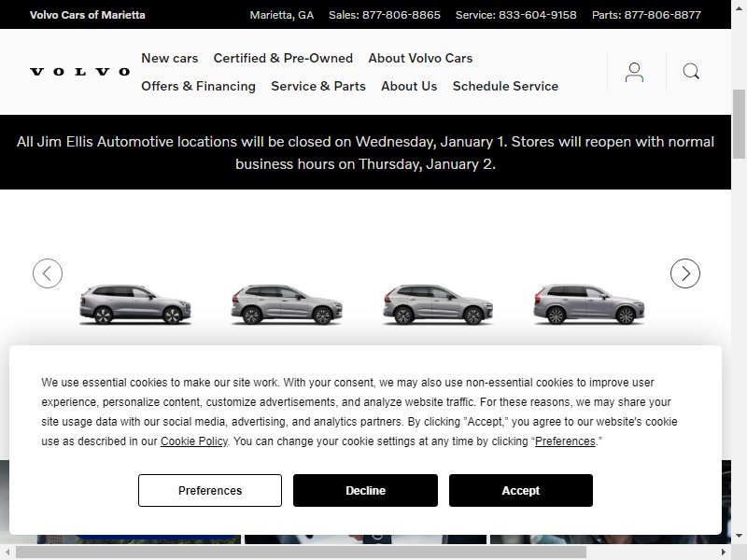The width and height of the screenshot is (747, 560).
Task: Call Service number 833-604-9158
Action: coord(516,15)
